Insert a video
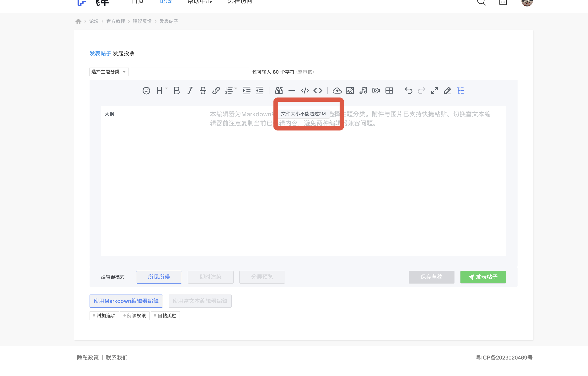Viewport: 588px width, 376px height. [x=376, y=91]
